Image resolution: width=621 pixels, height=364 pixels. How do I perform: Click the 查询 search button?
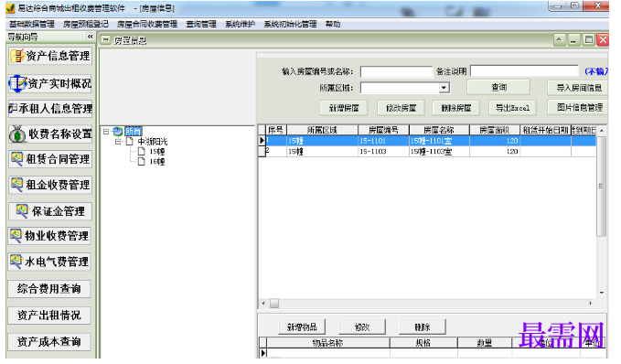tap(498, 88)
